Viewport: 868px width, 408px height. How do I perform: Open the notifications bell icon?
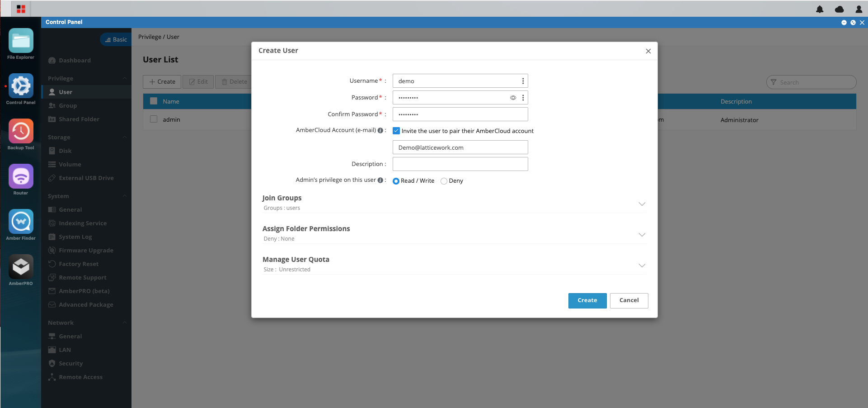point(820,9)
